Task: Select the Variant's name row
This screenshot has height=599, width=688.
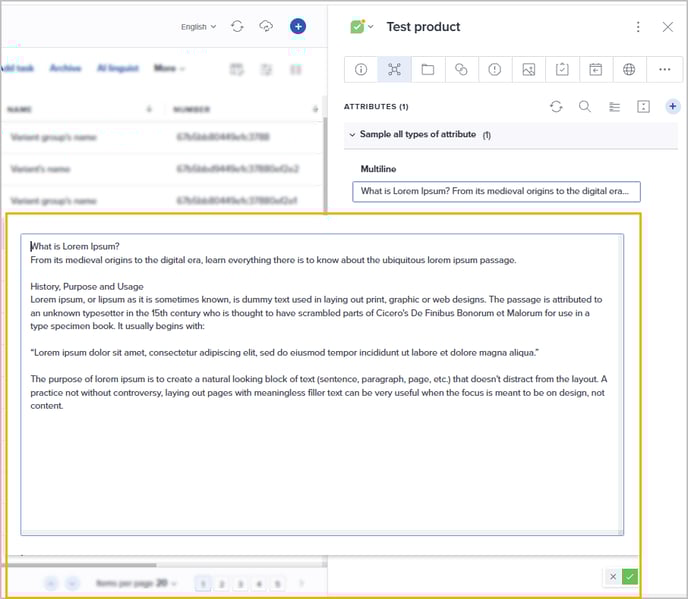Action: coord(162,169)
